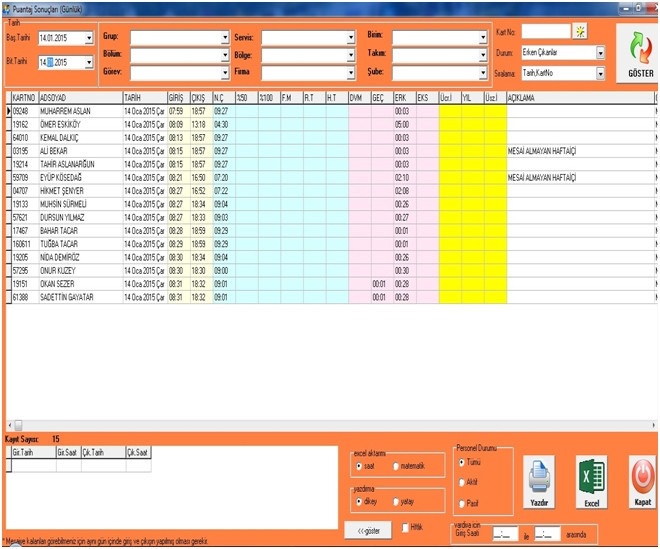Select 'Aktif' under Personel Durumu

(x=461, y=481)
